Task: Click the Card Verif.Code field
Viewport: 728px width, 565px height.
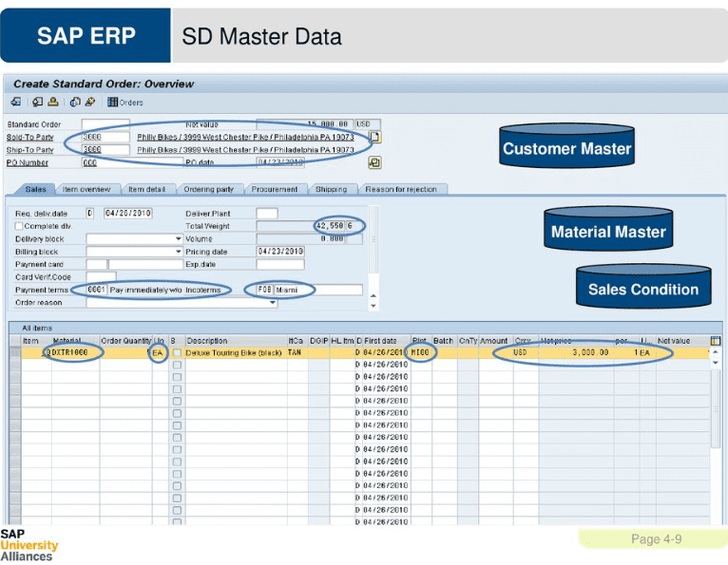Action: coord(101,277)
